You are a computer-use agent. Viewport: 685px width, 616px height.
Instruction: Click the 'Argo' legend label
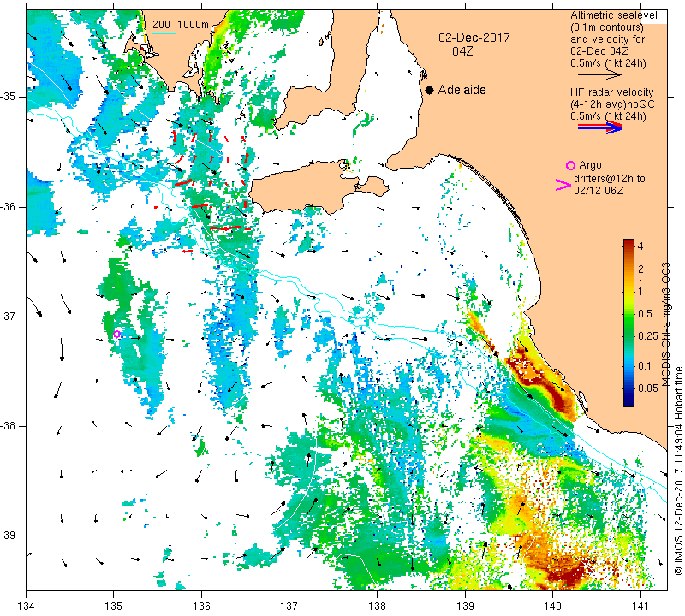(590, 165)
